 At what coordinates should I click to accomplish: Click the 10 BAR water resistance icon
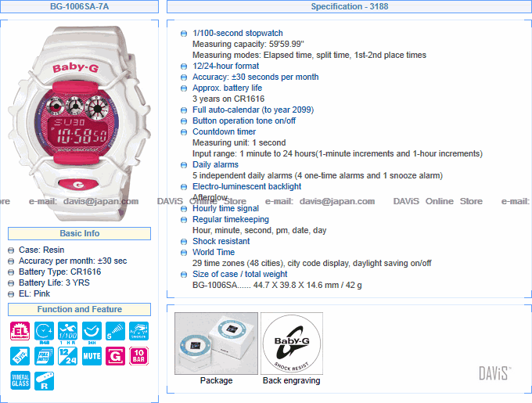click(x=138, y=356)
